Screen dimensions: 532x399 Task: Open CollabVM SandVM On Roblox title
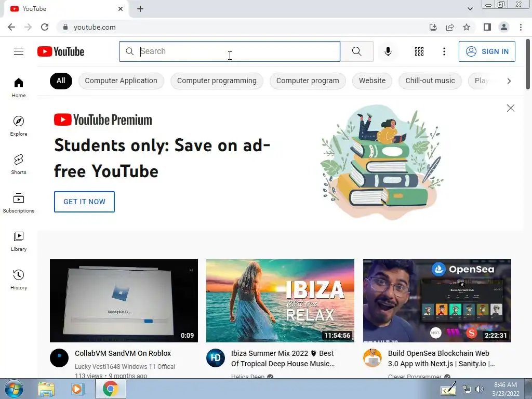click(x=123, y=353)
